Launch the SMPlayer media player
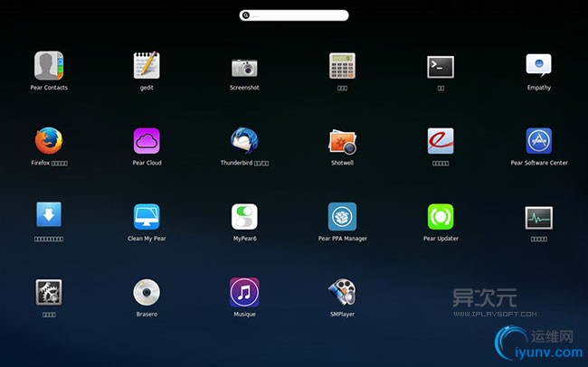 point(342,292)
